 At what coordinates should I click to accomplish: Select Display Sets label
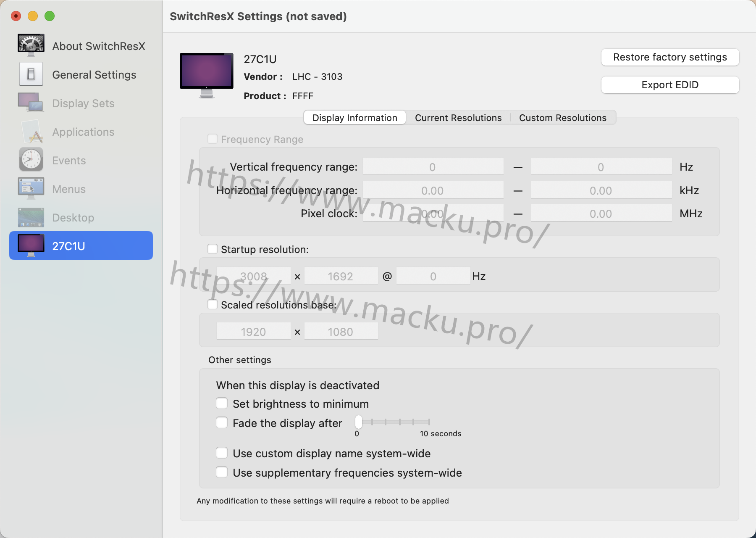click(83, 103)
